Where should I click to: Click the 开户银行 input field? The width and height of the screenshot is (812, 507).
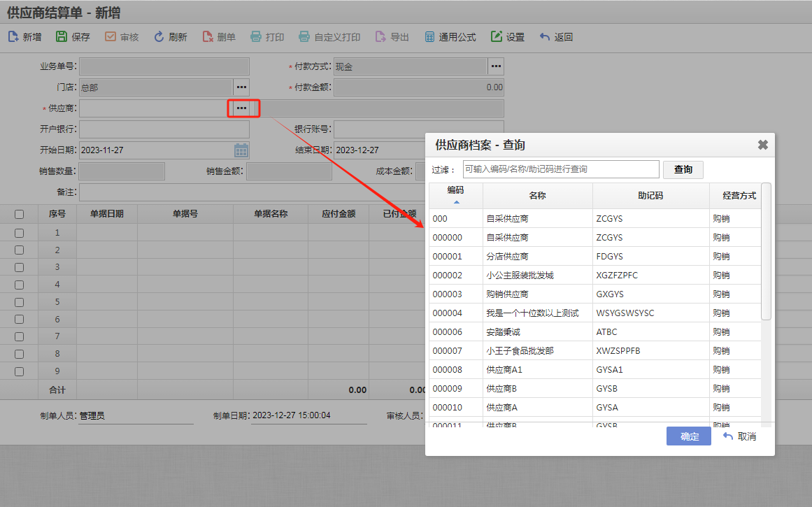(x=164, y=129)
